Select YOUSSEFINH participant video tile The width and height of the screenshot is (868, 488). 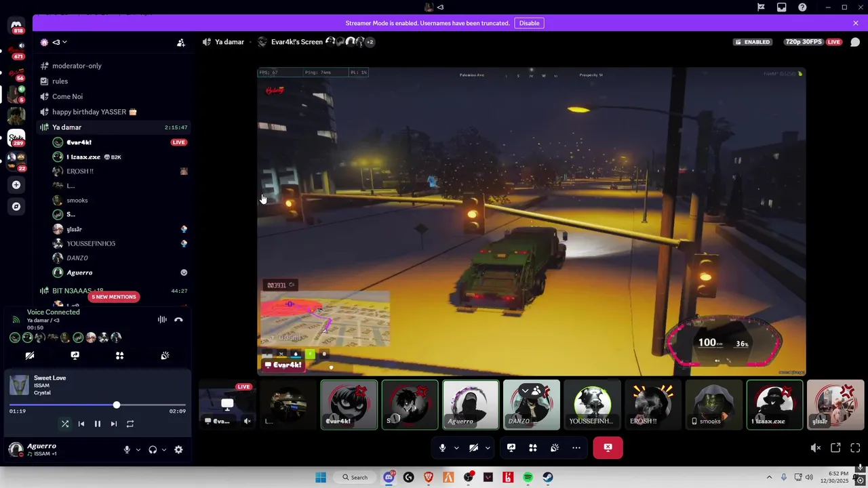click(592, 405)
